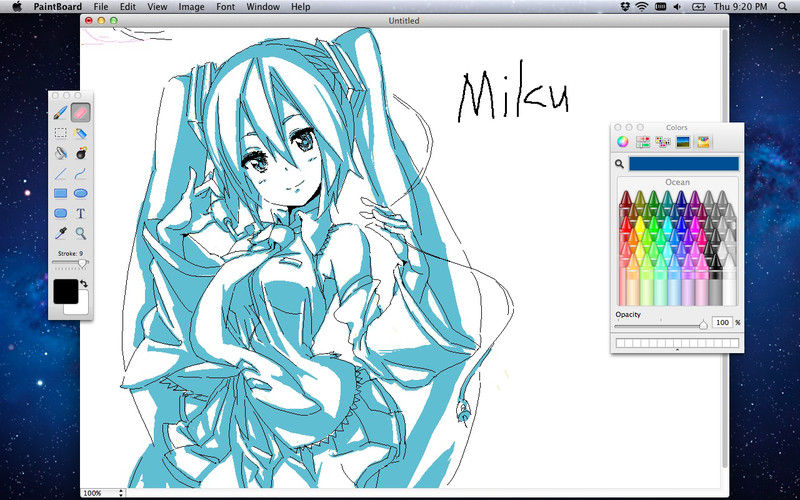800x500 pixels.
Task: Select the Paint Bucket fill tool
Action: click(61, 153)
